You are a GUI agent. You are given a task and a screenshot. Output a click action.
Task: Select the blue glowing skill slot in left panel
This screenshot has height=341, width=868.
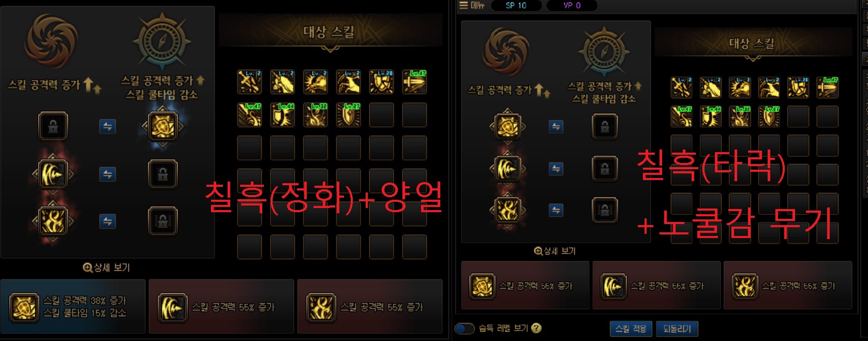(162, 126)
